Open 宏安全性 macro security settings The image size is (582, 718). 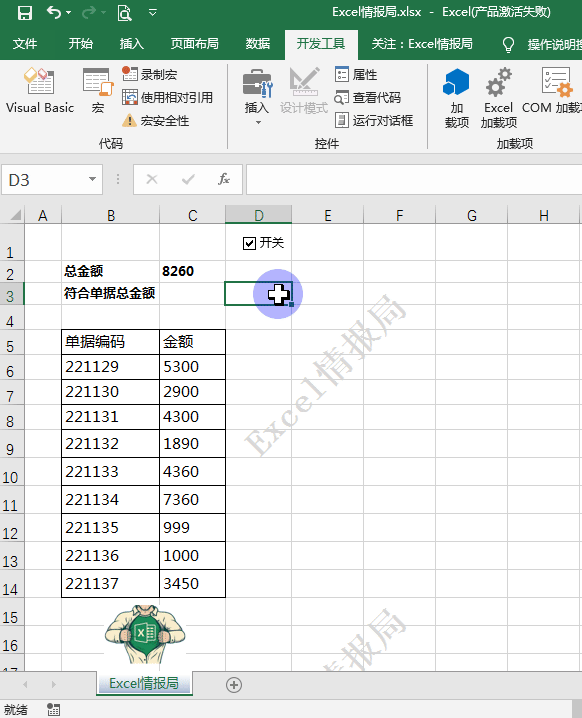[156, 121]
